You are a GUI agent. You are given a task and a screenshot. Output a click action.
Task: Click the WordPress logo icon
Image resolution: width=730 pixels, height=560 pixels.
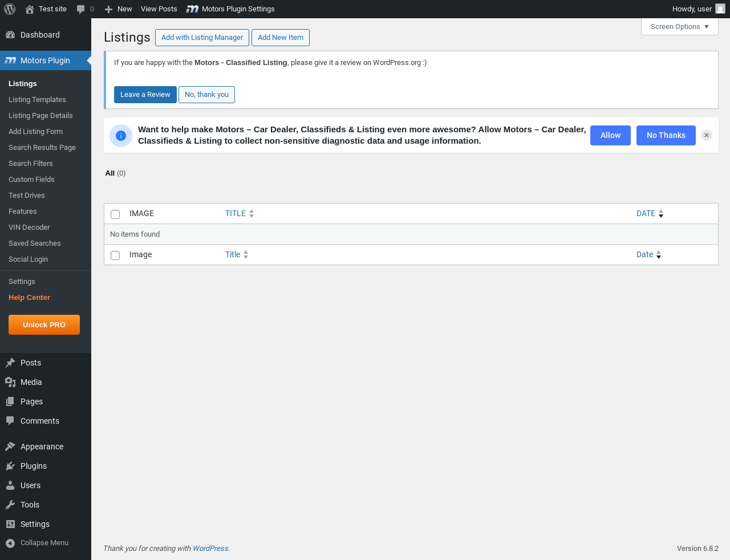[x=10, y=9]
